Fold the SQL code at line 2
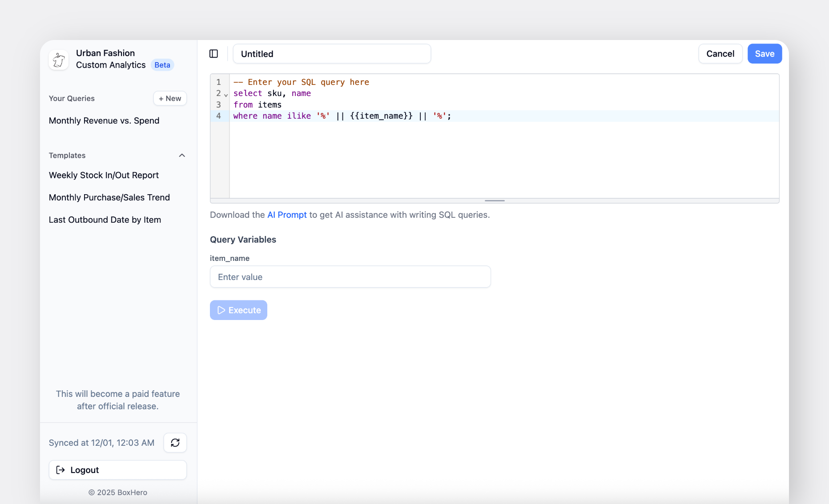The image size is (829, 504). click(226, 95)
